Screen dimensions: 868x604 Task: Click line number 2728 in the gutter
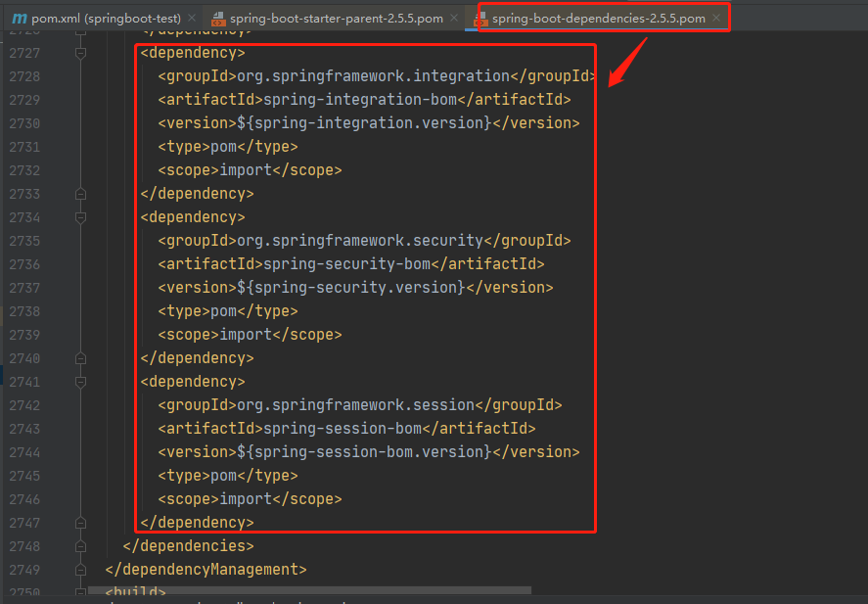(x=24, y=76)
